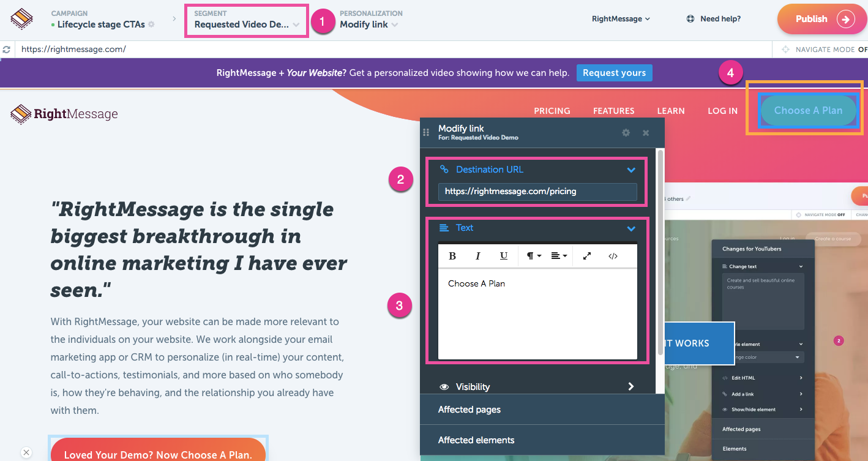868x461 pixels.
Task: Go to LOG IN in the site navigation
Action: click(723, 111)
